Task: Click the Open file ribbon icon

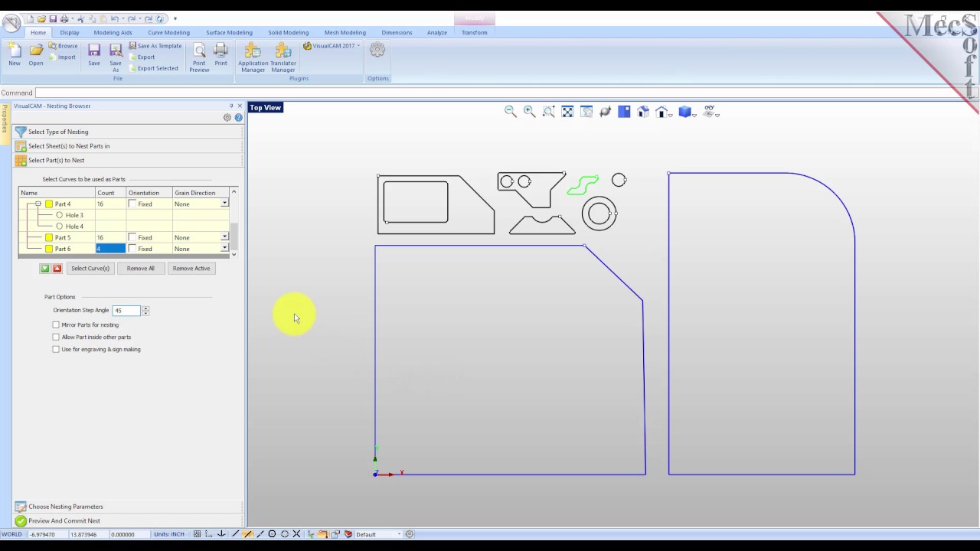Action: point(36,54)
